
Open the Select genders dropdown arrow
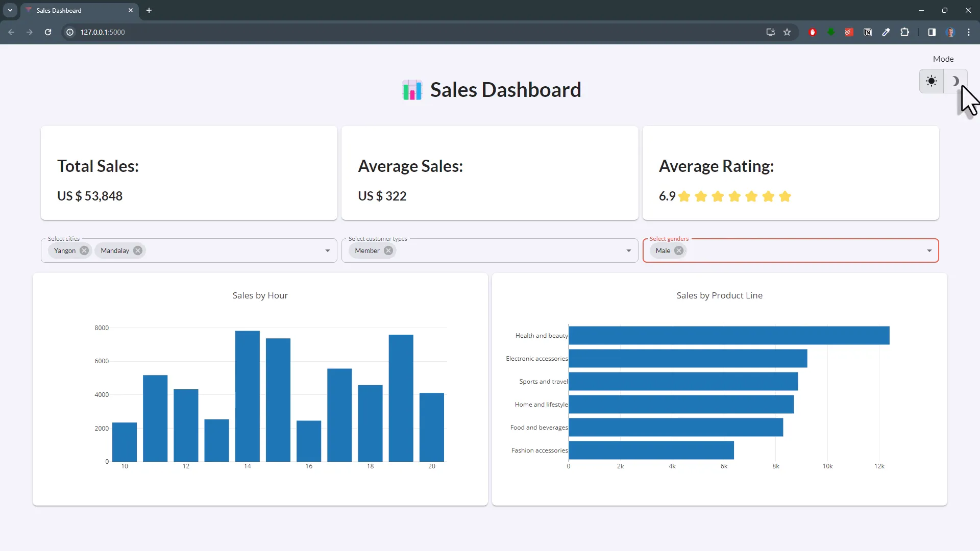[929, 251]
